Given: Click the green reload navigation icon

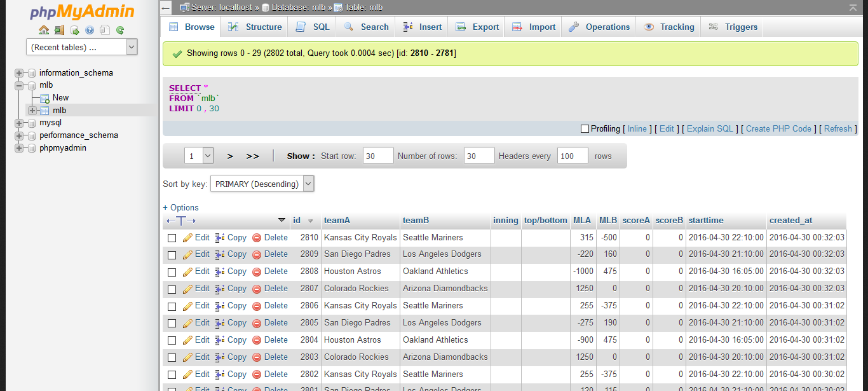Looking at the screenshot, I should (120, 30).
